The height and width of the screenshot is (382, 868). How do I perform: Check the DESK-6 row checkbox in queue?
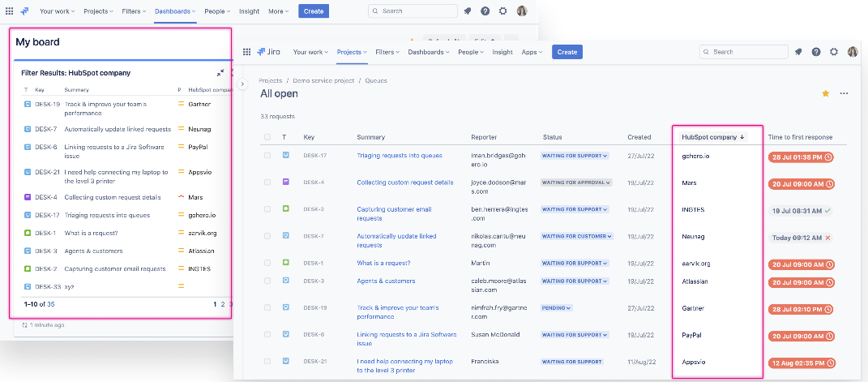267,334
